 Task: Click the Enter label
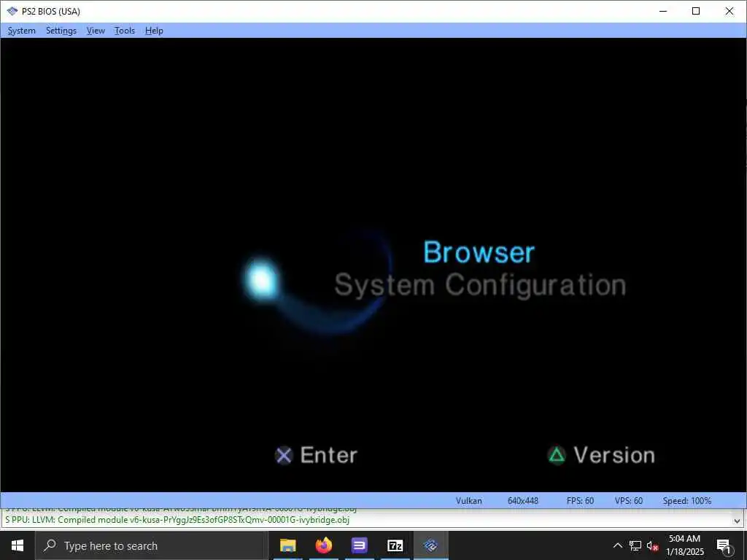click(329, 455)
